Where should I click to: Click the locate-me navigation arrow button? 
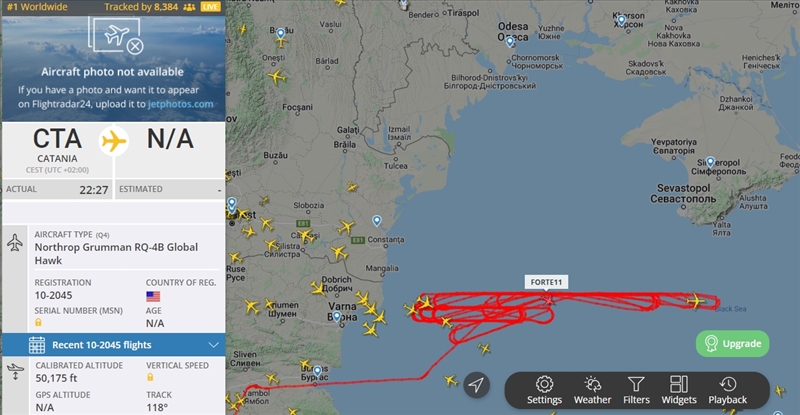click(477, 385)
